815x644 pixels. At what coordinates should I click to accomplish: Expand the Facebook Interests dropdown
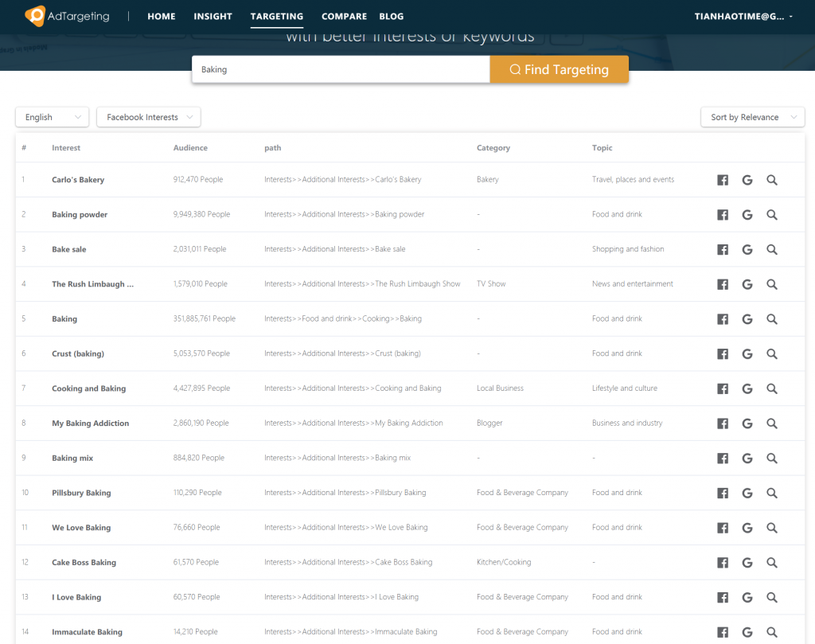149,117
